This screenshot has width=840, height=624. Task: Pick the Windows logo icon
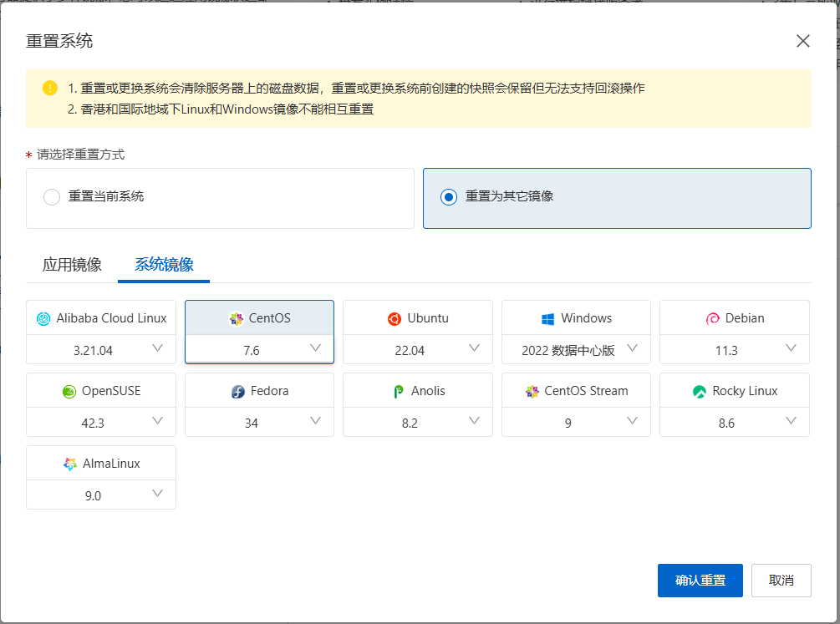pos(548,319)
